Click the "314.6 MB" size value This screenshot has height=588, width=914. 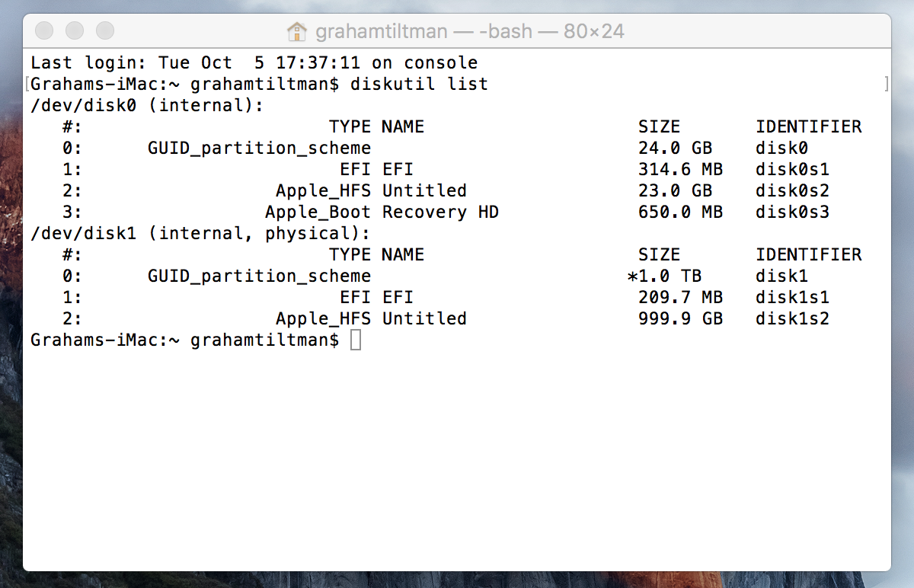click(680, 169)
